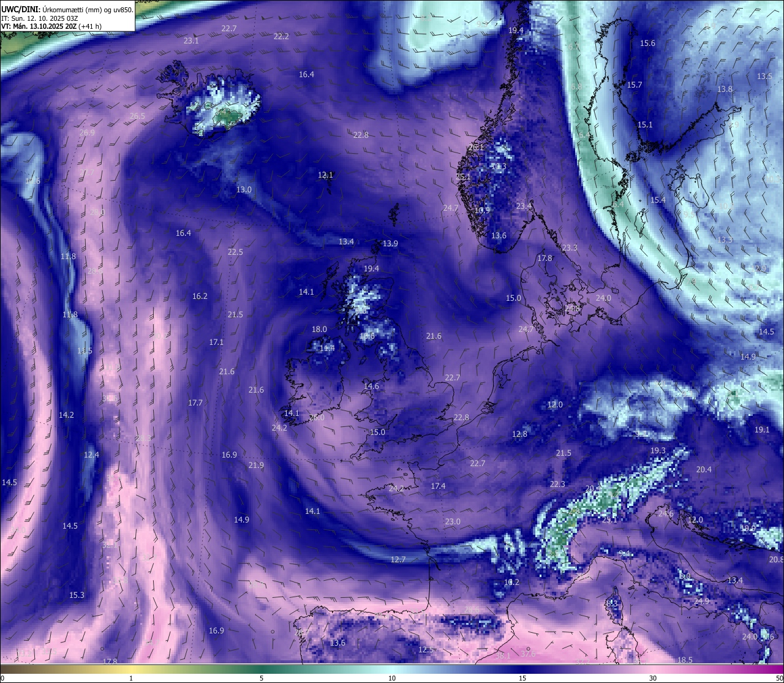784x683 pixels.
Task: Click the 23.1 value on the map
Action: tap(191, 40)
